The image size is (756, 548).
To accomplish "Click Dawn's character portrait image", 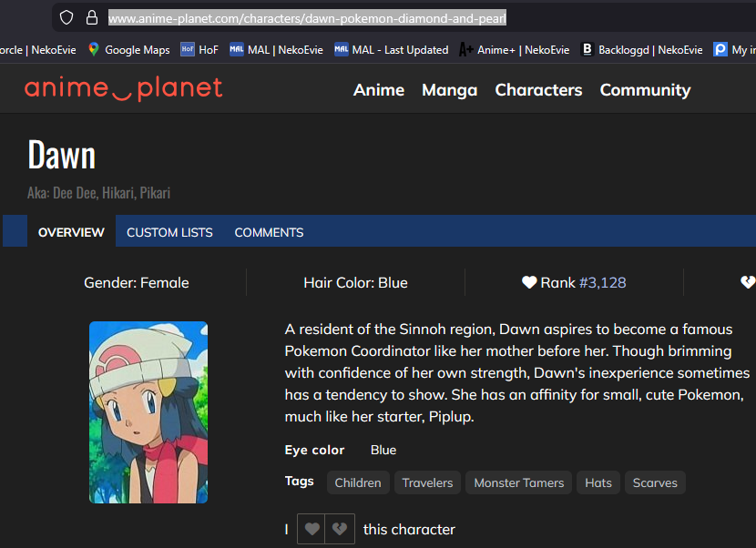I will (148, 412).
